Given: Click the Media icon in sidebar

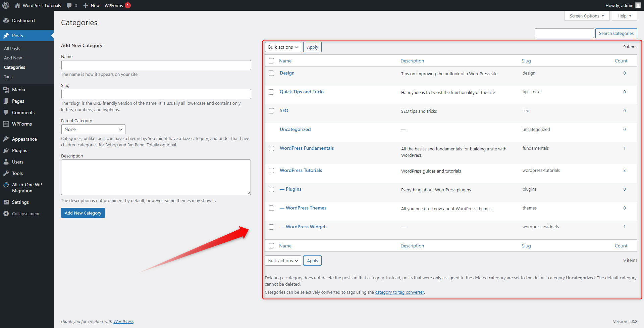Looking at the screenshot, I should [6, 90].
